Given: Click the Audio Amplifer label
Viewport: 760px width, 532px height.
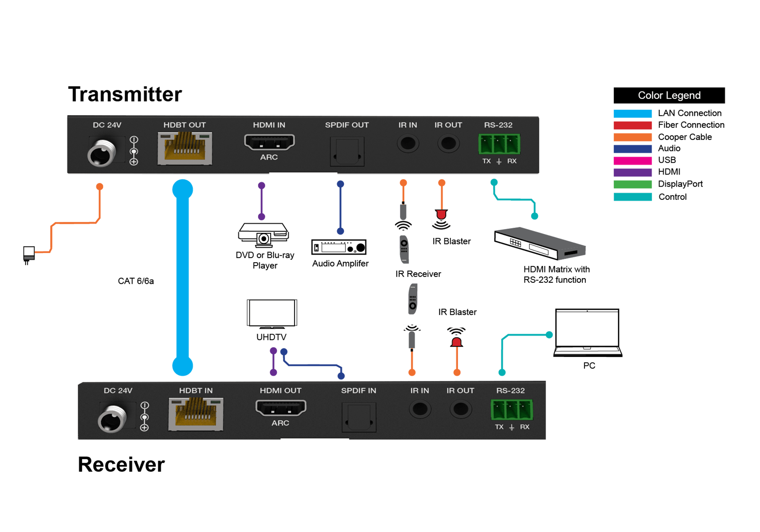Looking at the screenshot, I should pyautogui.click(x=340, y=264).
